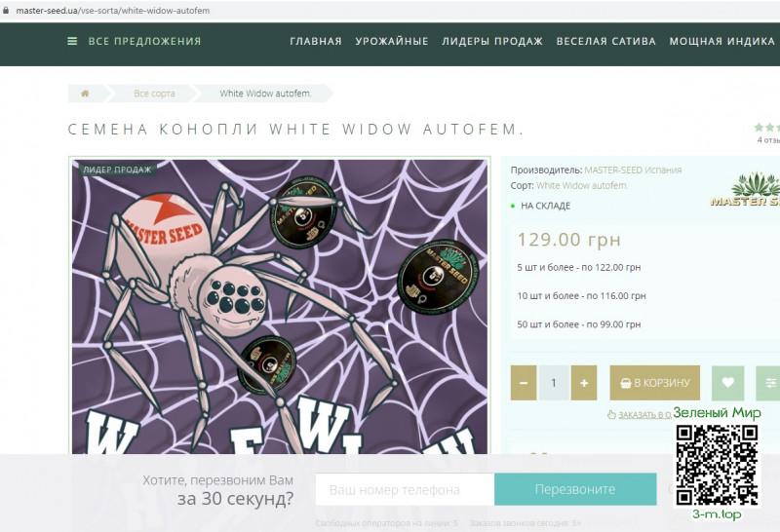
Task: Open the УРОЖАЙНЫЕ menu item
Action: [392, 41]
